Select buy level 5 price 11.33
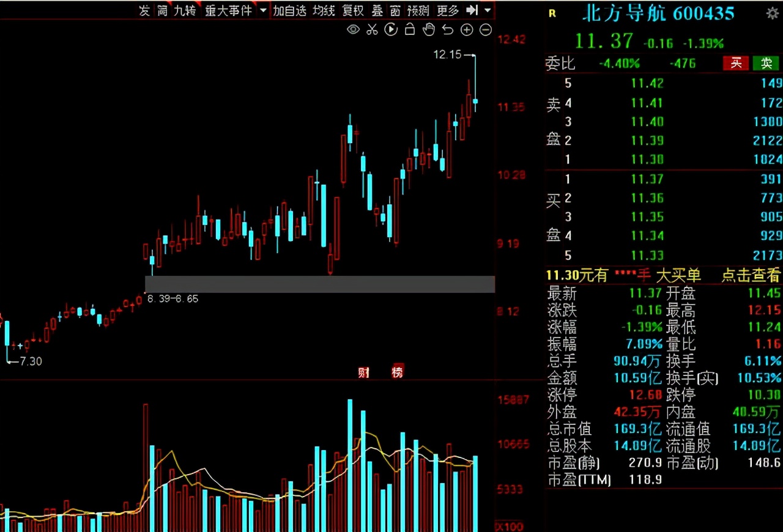 point(647,254)
